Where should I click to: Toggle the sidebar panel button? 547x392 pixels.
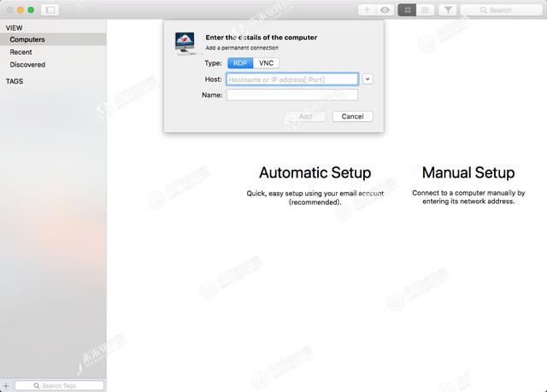[x=50, y=10]
